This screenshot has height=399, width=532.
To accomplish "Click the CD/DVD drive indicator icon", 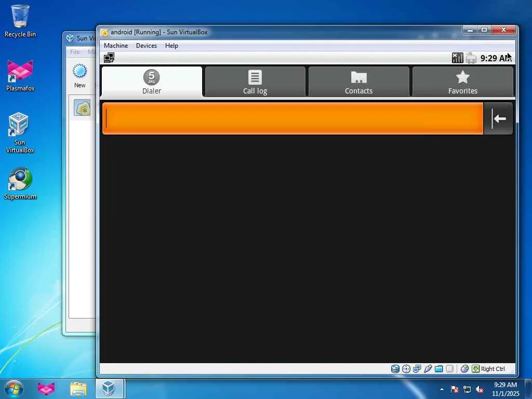I will point(406,369).
